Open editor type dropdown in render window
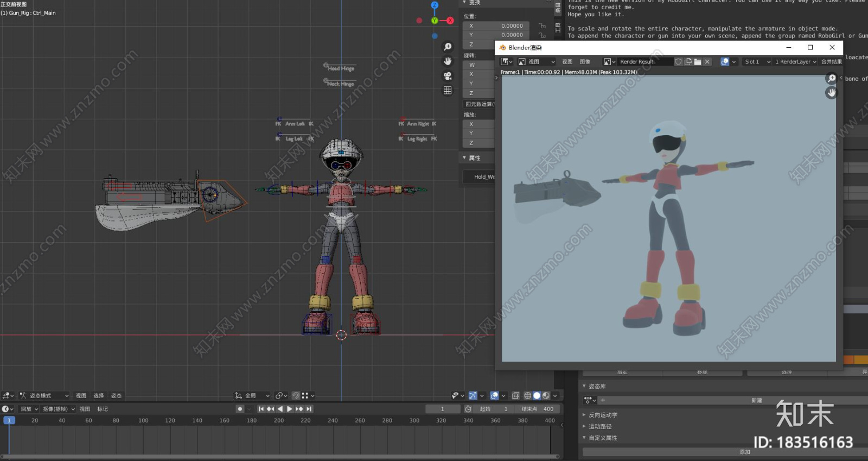The image size is (868, 461). pos(507,62)
